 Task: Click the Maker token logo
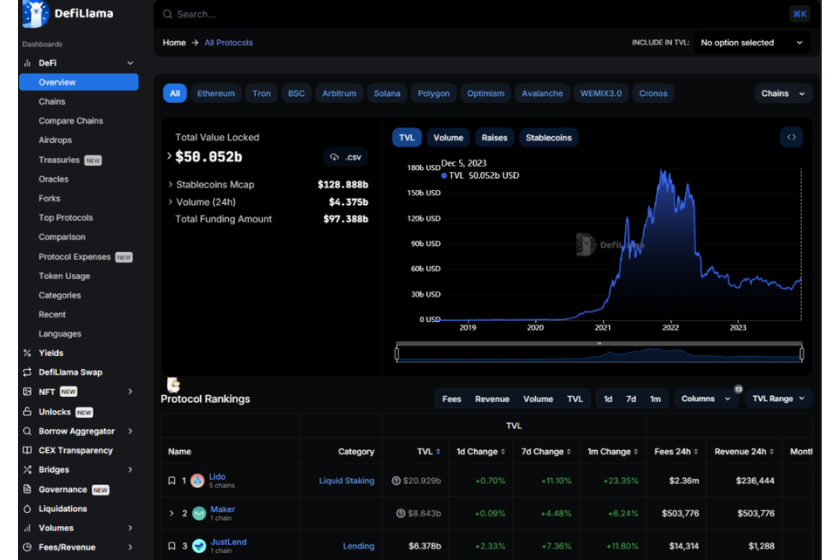point(199,513)
